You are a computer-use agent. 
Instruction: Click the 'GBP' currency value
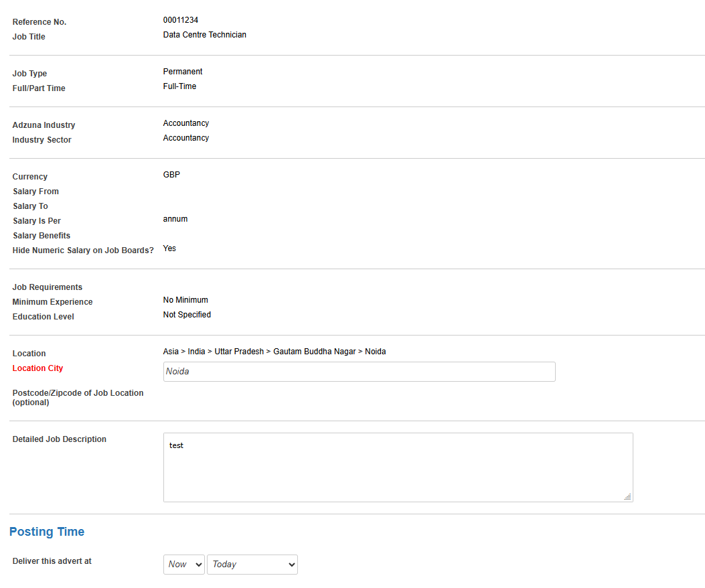pos(171,175)
